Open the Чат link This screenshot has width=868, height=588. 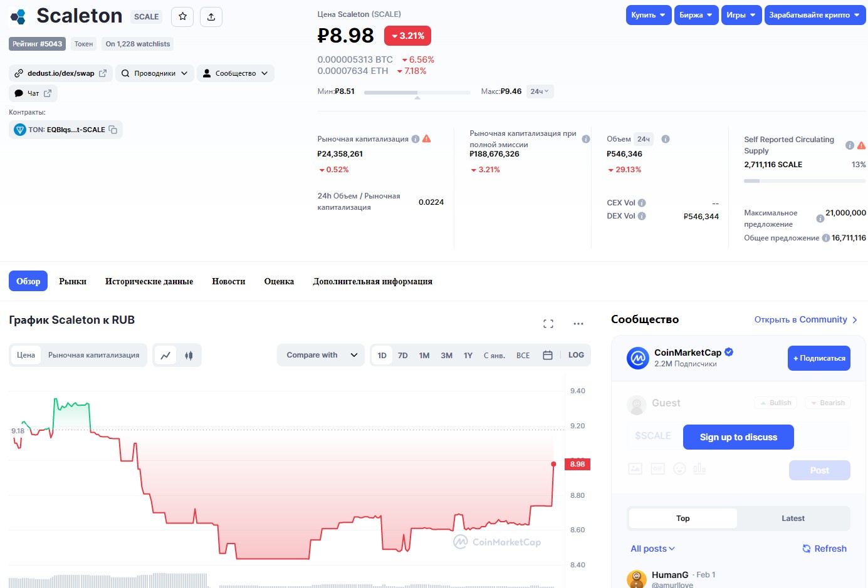(x=33, y=93)
